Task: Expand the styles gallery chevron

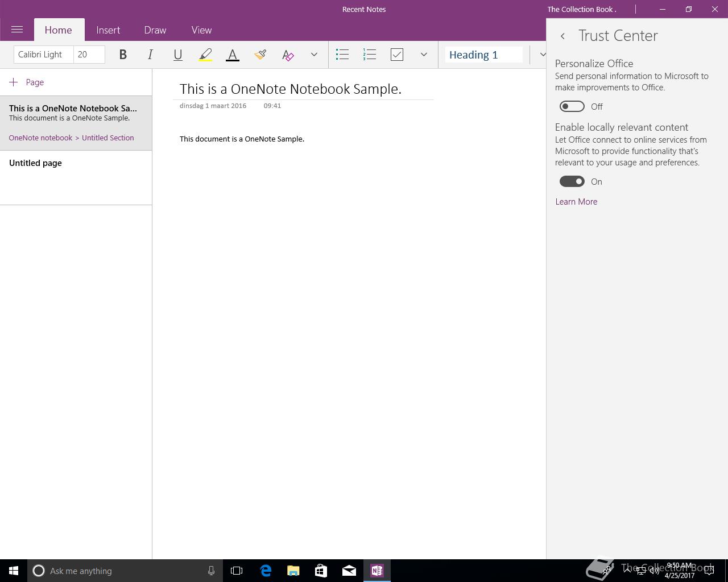Action: (x=542, y=55)
